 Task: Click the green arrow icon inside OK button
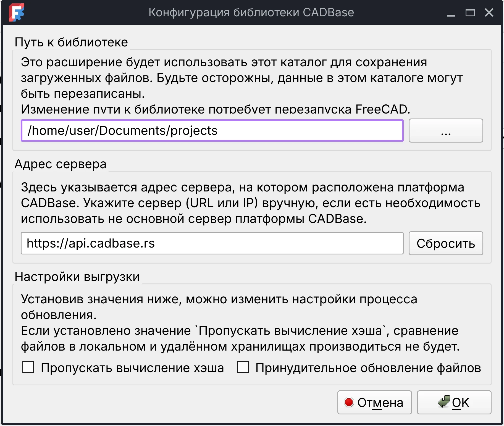(x=444, y=402)
